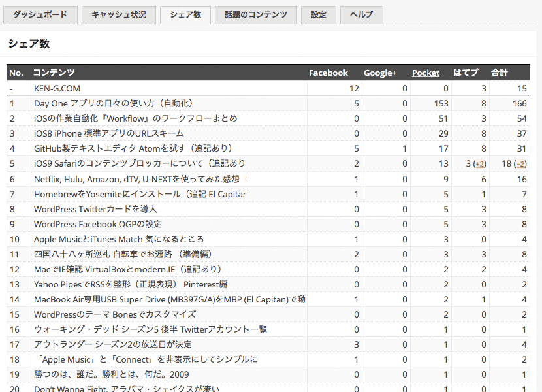This screenshot has width=542, height=392.
Task: Select the Netflix, Hulu, Amazon, dTV entry
Action: pyautogui.click(x=140, y=179)
